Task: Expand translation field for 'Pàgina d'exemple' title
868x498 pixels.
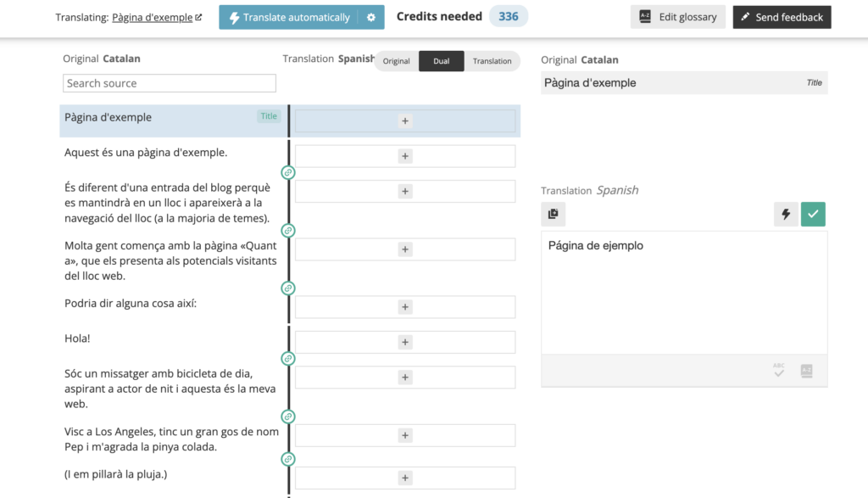Action: click(x=405, y=121)
